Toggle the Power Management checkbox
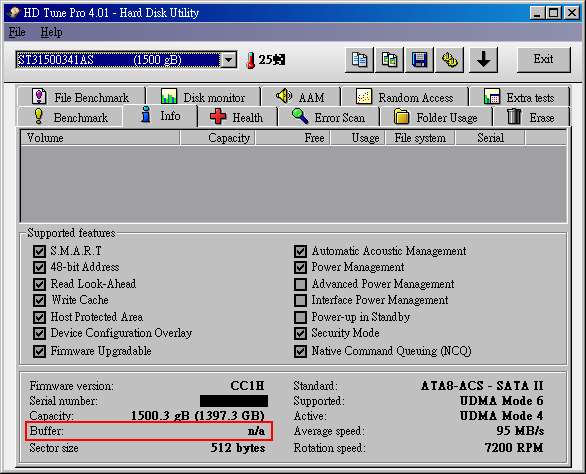 [x=300, y=267]
